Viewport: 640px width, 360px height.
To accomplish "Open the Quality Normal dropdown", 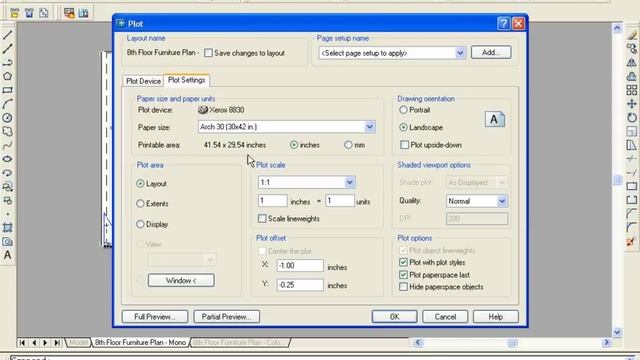I will (x=502, y=201).
